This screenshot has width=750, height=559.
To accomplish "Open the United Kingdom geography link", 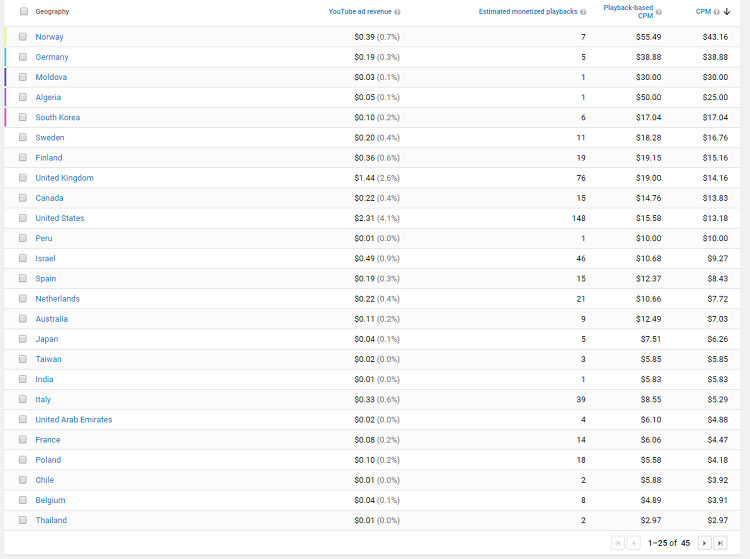I will tap(65, 178).
